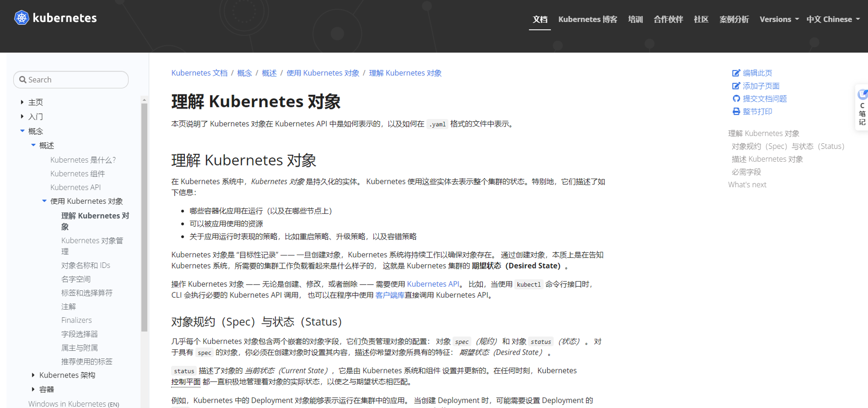Jump to 必需字段 in page TOC

pos(746,172)
